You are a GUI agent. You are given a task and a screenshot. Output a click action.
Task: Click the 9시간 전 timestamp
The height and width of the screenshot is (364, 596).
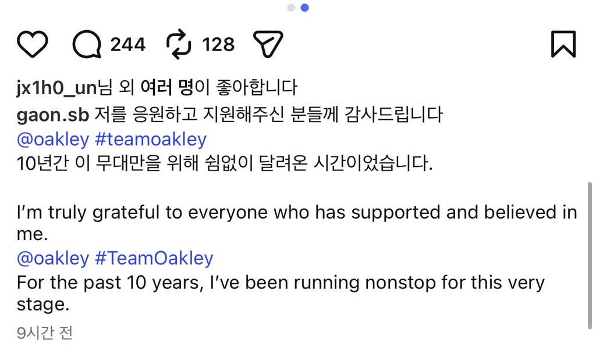pyautogui.click(x=44, y=333)
